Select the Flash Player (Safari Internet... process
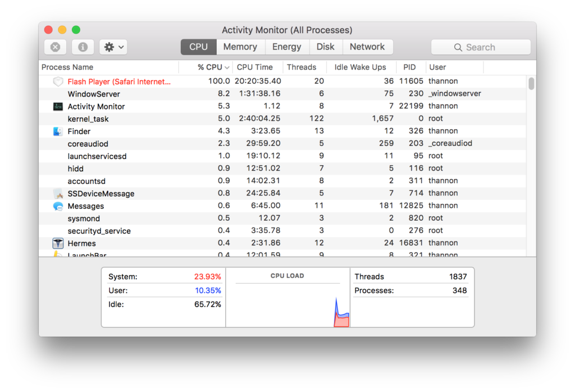 282,81
